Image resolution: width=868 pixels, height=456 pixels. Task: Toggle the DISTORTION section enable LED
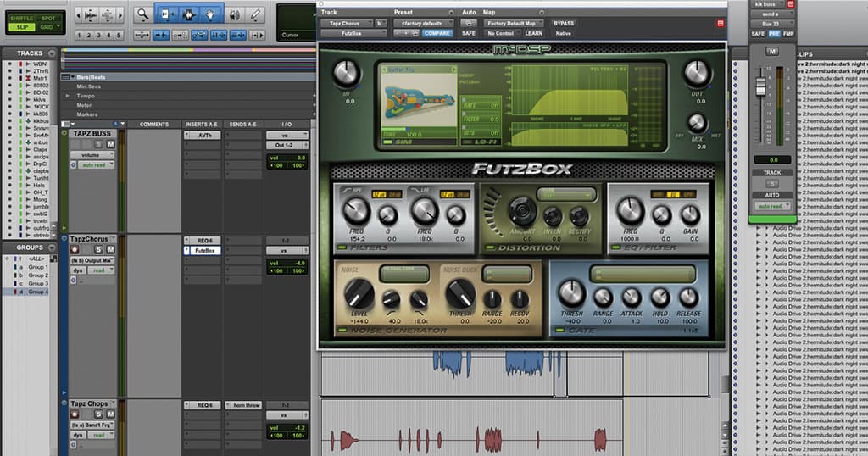(x=489, y=248)
